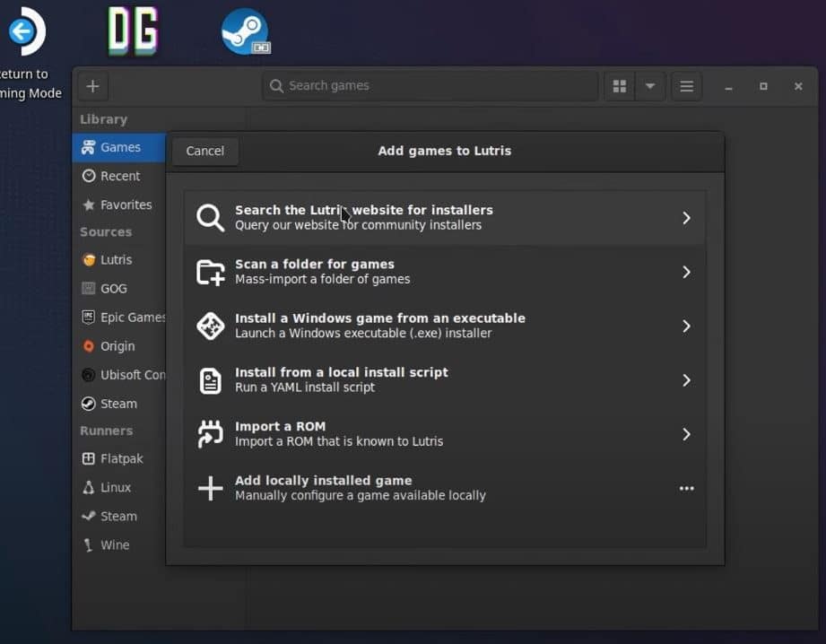Click Search the Lutris website for installers

point(445,218)
